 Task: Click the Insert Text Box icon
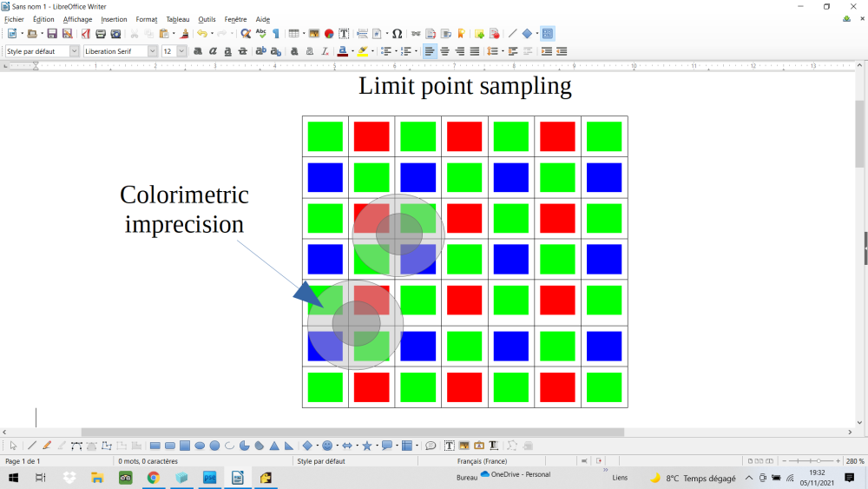pyautogui.click(x=344, y=34)
